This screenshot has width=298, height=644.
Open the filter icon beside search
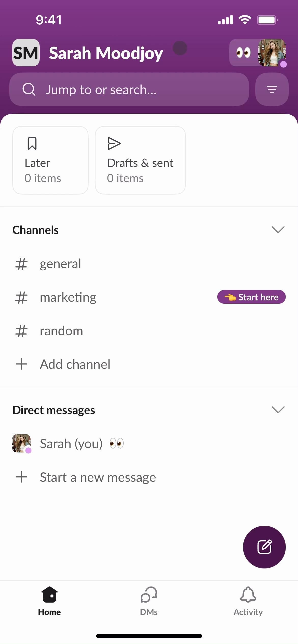272,89
